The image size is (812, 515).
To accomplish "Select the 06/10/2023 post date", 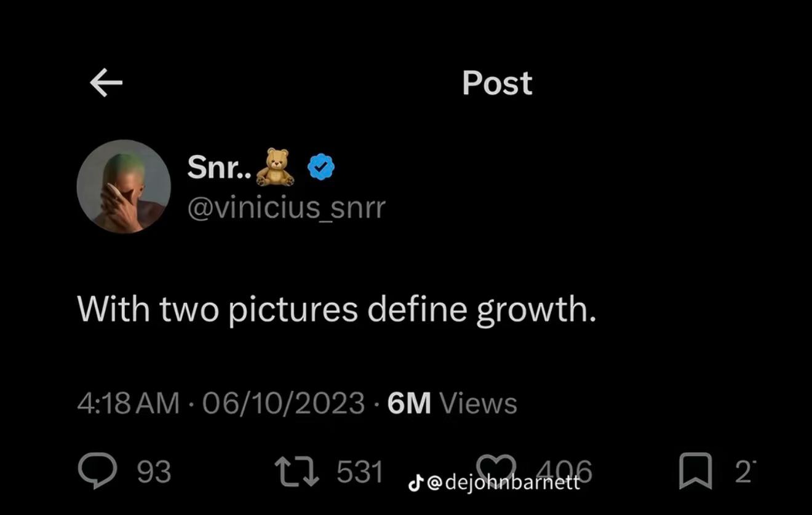I will [x=284, y=403].
